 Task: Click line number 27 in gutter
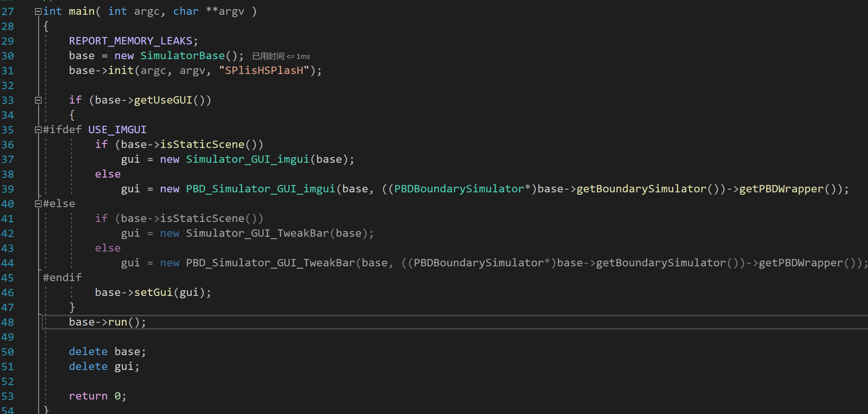point(7,12)
